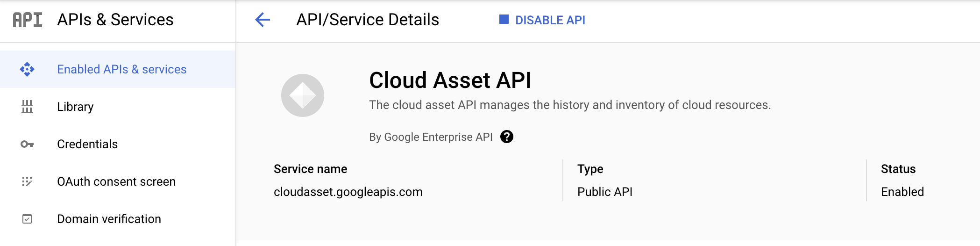This screenshot has width=980, height=246.
Task: Go back using the left arrow
Action: [263, 20]
